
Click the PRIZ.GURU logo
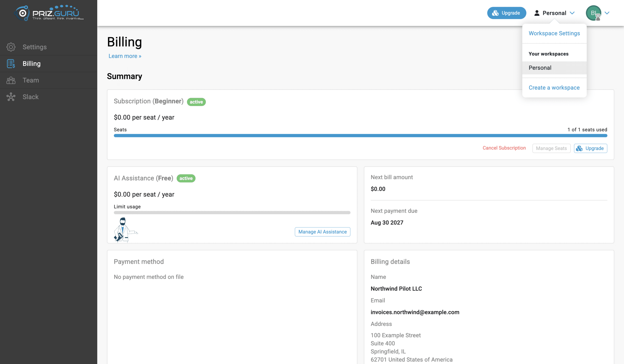pos(49,13)
